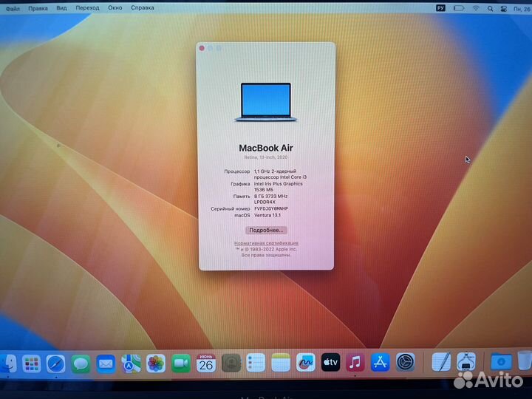532x399 pixels.
Task: Open Spotlight search in menu bar
Action: tap(491, 8)
